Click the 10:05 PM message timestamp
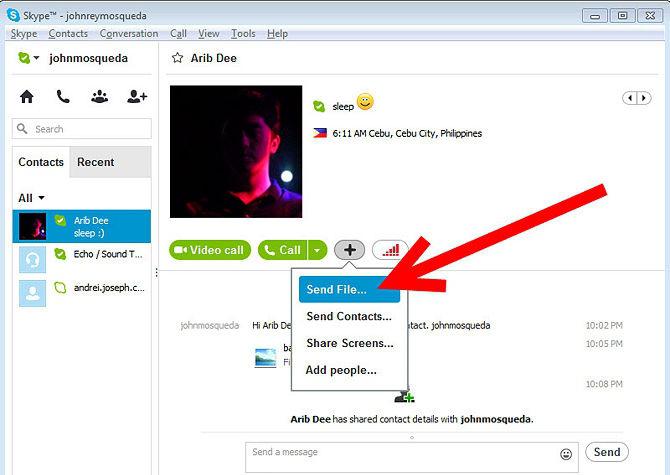This screenshot has height=475, width=670. pos(604,344)
